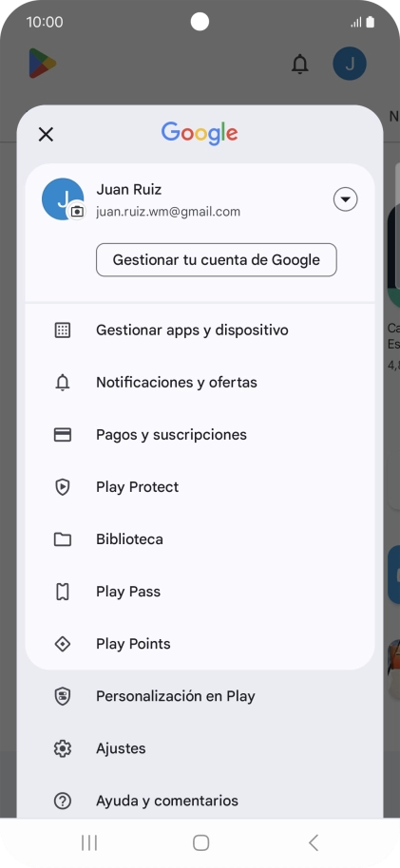This screenshot has width=400, height=868.
Task: Tap the Biblioteca folder icon
Action: 63,539
